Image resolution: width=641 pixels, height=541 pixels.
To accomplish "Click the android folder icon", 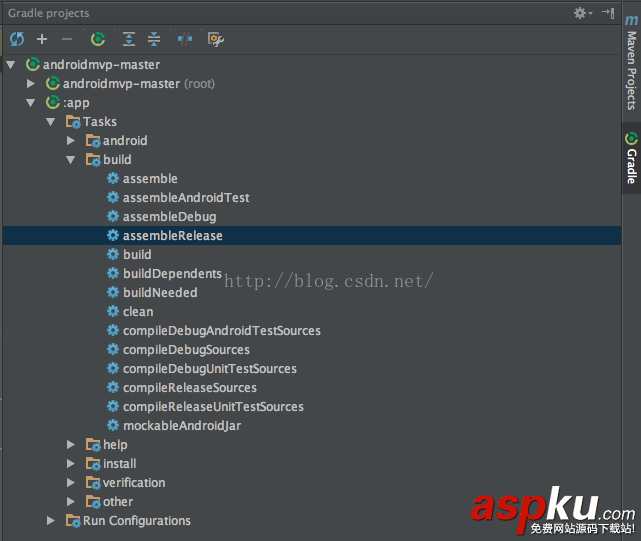I will (x=93, y=141).
